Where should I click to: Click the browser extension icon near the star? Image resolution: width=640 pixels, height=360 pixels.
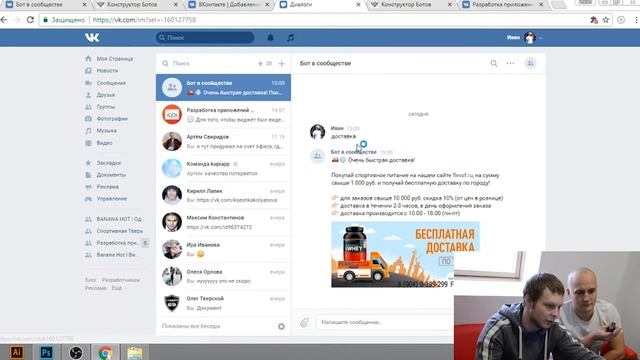click(x=594, y=20)
